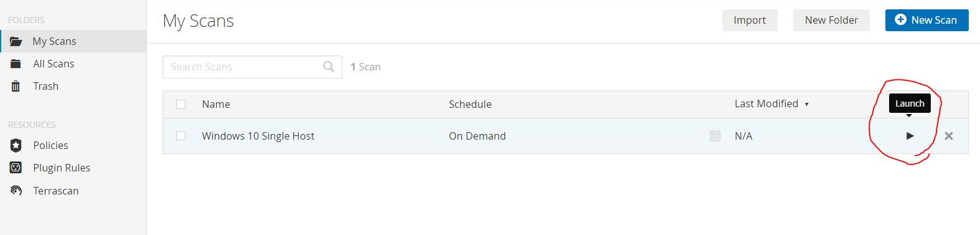980x235 pixels.
Task: Click the Import button
Action: pos(750,20)
